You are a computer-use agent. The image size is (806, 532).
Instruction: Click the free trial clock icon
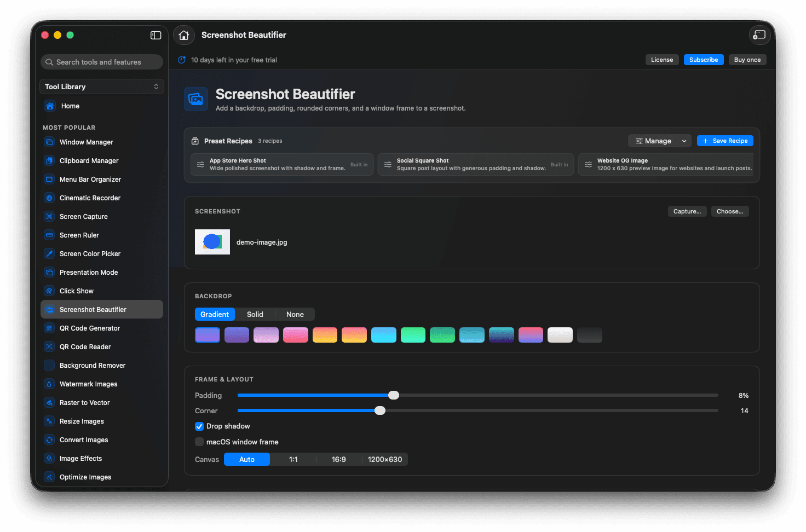[x=182, y=60]
